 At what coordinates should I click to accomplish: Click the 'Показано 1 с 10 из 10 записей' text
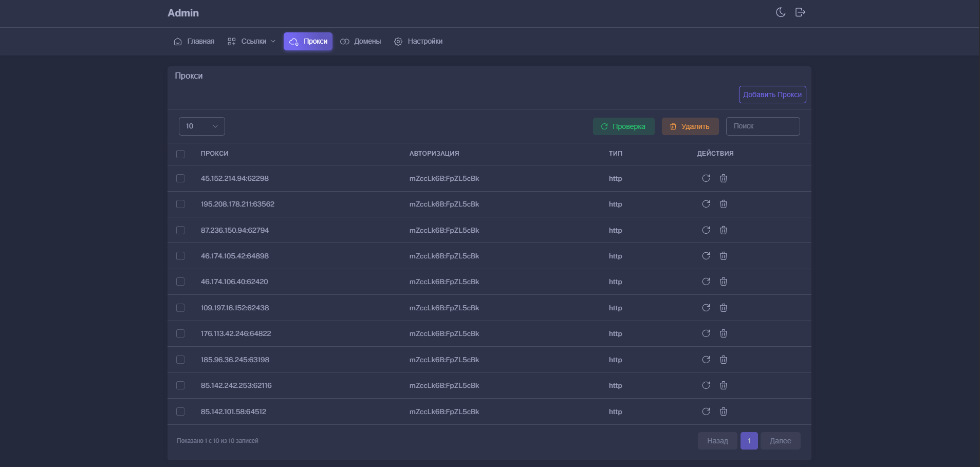pos(217,441)
